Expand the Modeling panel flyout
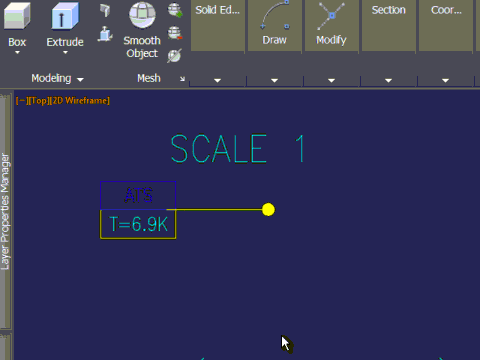480x360 pixels. pyautogui.click(x=80, y=79)
